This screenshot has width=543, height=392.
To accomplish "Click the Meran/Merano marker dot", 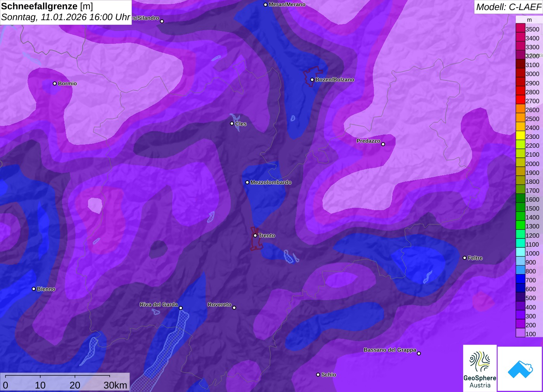I will tap(265, 5).
